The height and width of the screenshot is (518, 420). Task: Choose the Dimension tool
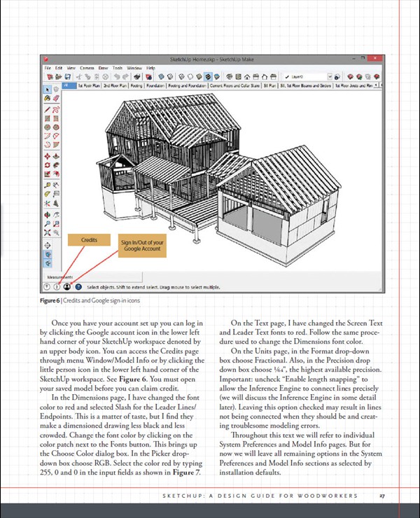pos(56,185)
